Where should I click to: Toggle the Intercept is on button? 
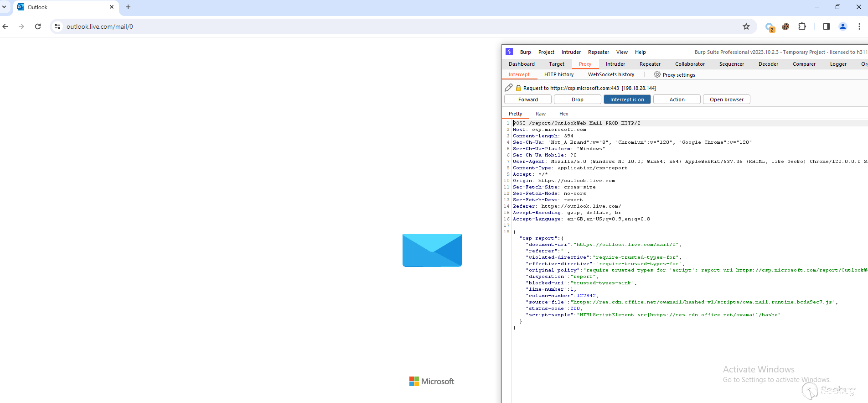click(x=627, y=99)
